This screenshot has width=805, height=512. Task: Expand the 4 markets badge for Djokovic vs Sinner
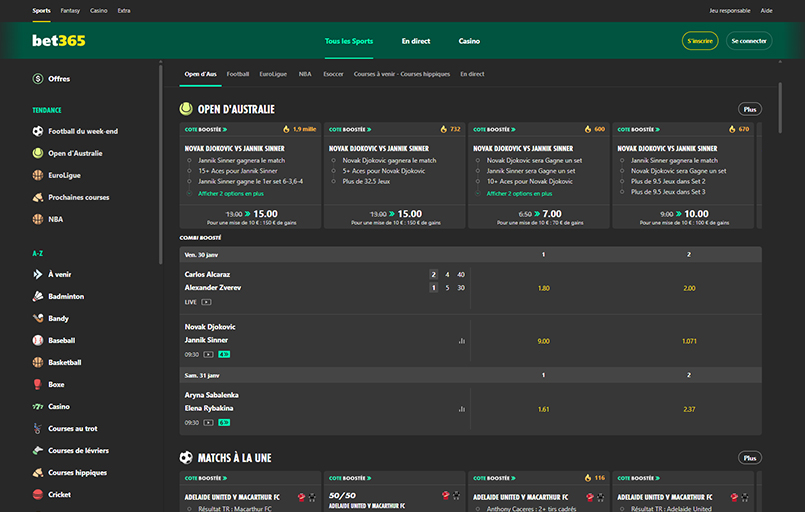(224, 354)
